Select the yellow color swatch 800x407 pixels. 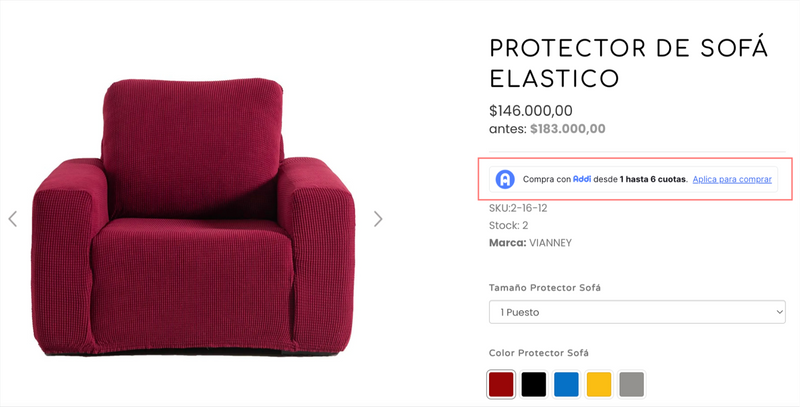598,384
